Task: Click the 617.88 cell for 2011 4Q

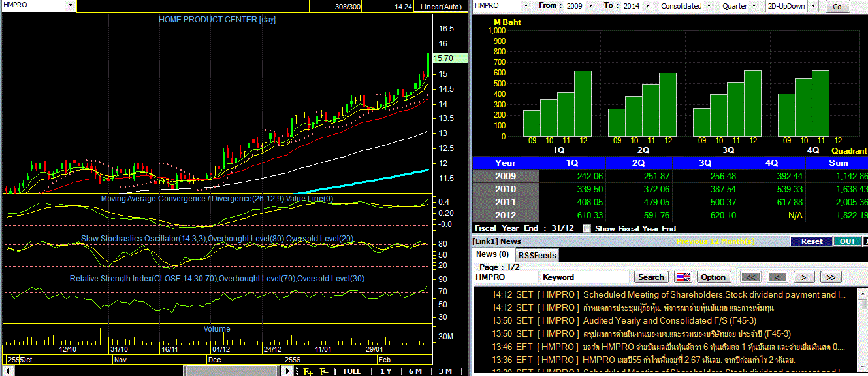Action: [772, 202]
